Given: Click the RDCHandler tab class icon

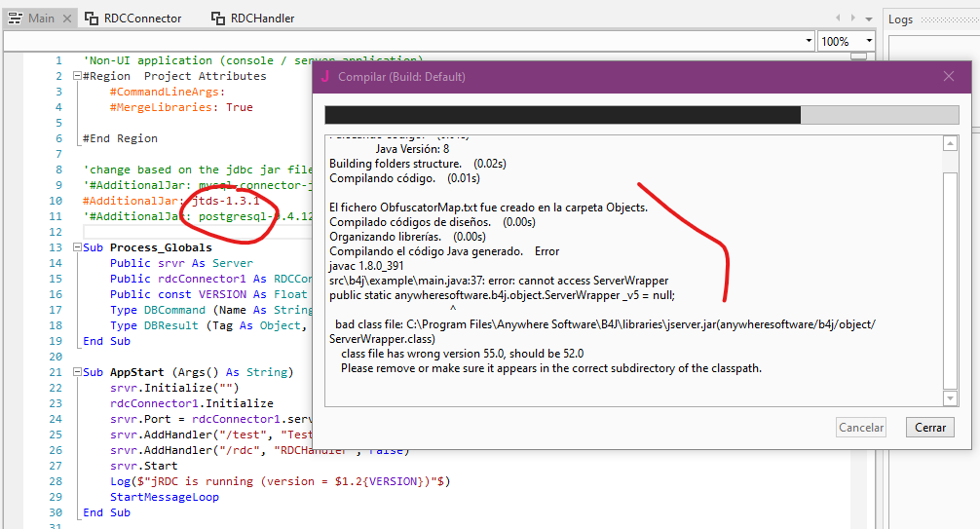Looking at the screenshot, I should click(218, 19).
